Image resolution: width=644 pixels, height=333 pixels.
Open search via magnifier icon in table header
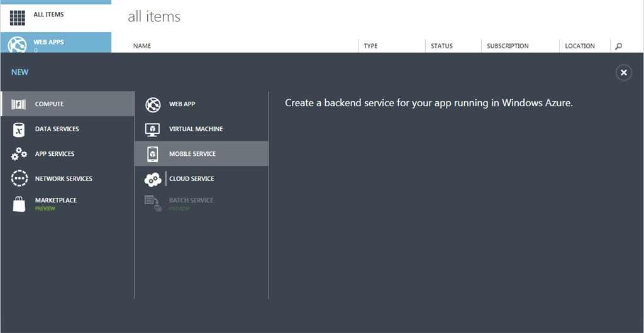(619, 46)
